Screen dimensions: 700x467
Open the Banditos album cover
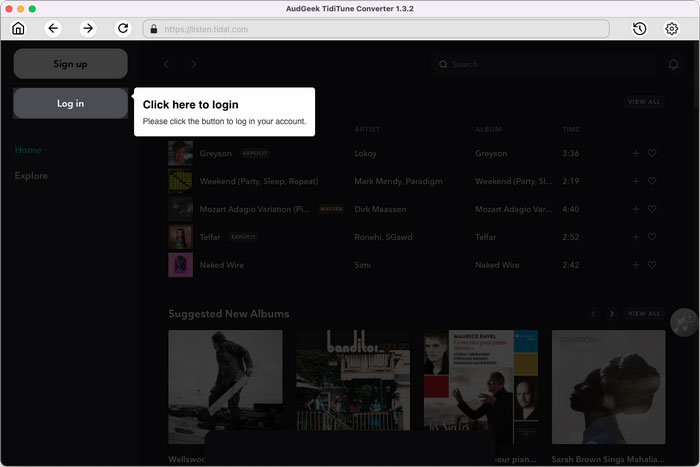click(353, 380)
